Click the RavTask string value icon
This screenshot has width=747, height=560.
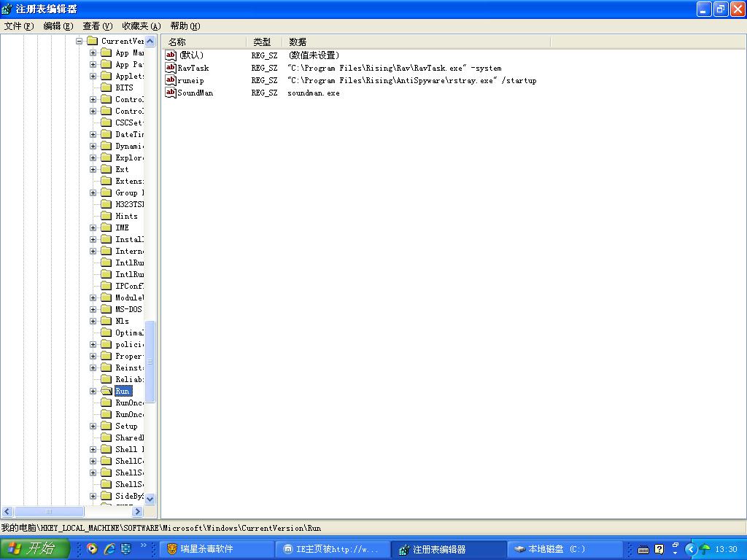(171, 68)
